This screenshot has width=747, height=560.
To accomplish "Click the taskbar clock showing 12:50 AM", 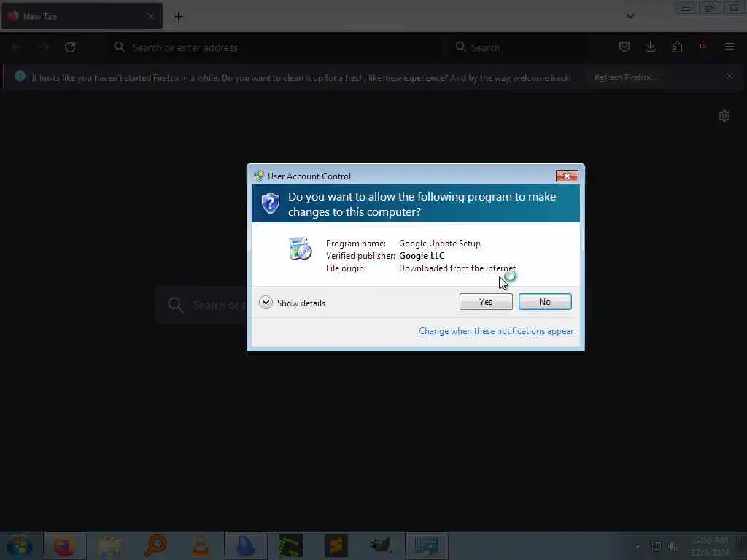I will (710, 546).
